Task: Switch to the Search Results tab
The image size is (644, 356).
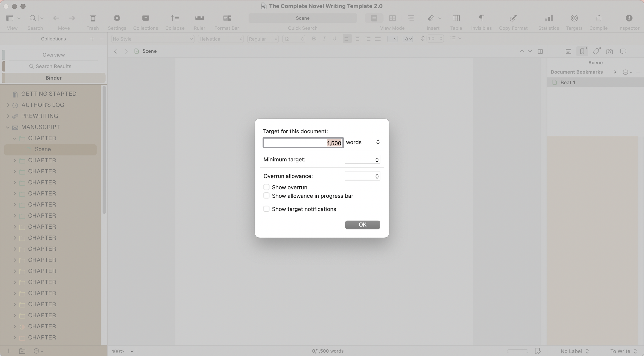Action: tap(53, 66)
